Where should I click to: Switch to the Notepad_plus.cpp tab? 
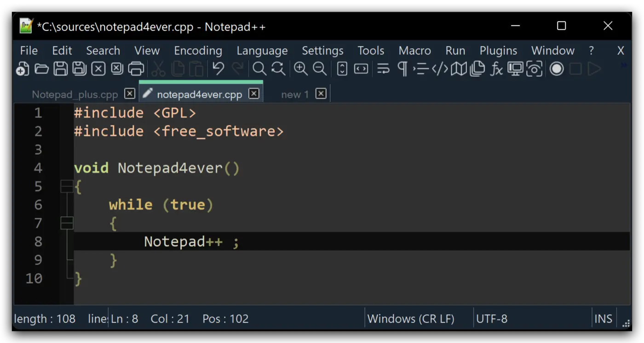click(75, 94)
